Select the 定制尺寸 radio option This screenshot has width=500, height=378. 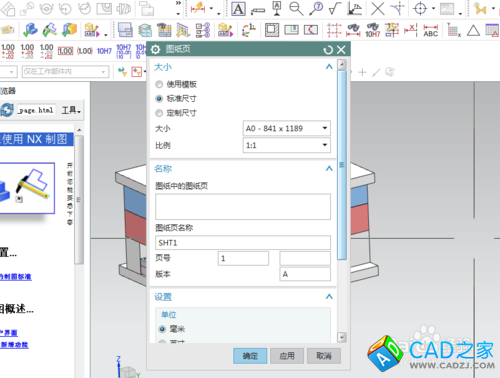(159, 113)
